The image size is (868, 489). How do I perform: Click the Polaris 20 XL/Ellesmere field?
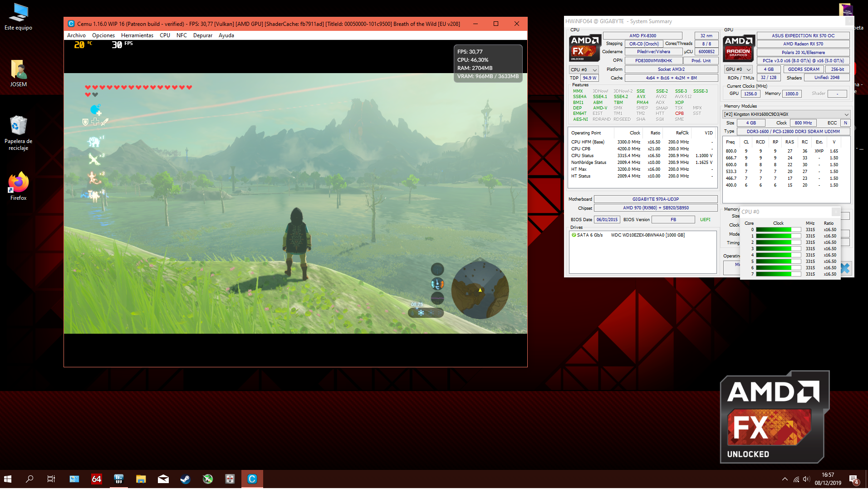803,53
